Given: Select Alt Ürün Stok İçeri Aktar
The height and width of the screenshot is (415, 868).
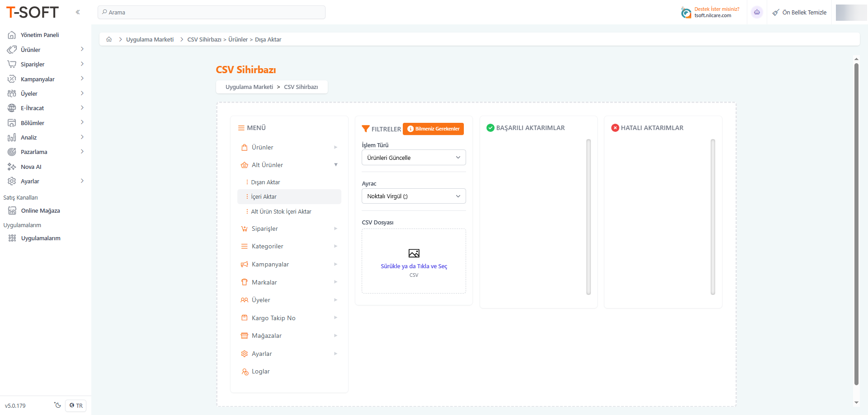Looking at the screenshot, I should click(281, 212).
